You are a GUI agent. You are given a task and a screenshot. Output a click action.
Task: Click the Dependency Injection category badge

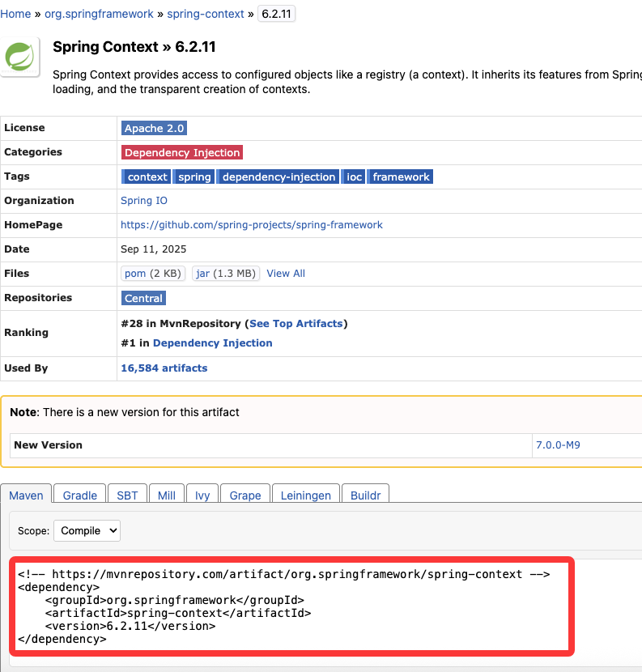(182, 152)
